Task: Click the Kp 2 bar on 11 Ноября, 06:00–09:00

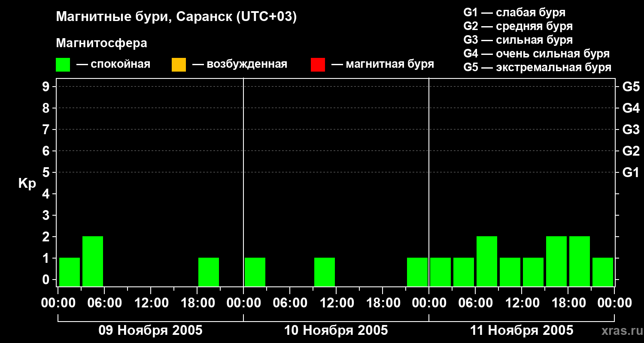Action: (487, 261)
